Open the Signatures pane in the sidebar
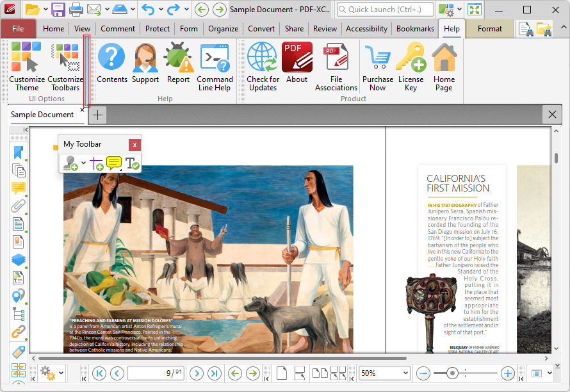This screenshot has width=570, height=392. 18,242
